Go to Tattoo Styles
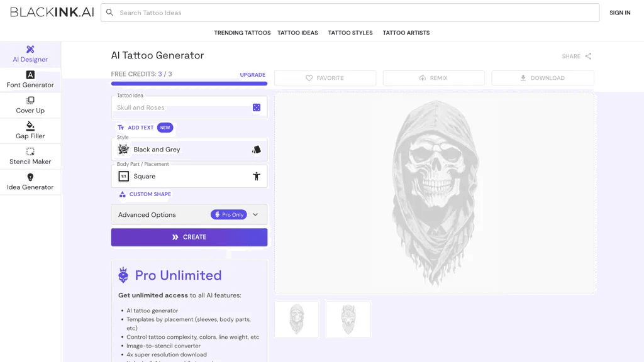The height and width of the screenshot is (362, 644). (x=350, y=33)
